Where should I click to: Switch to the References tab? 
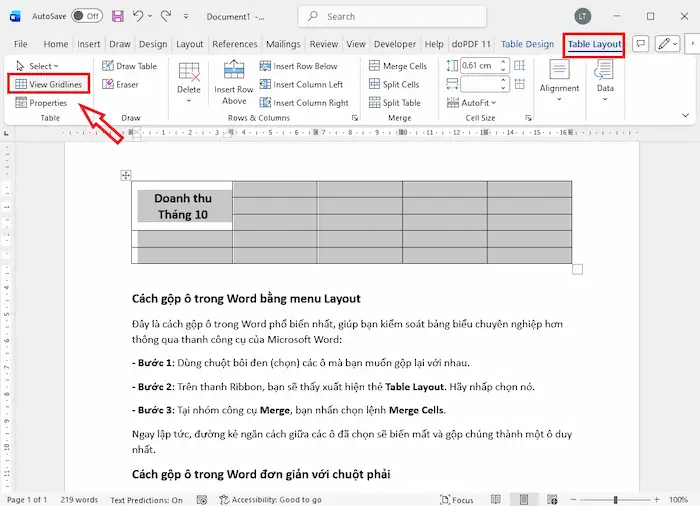[235, 44]
